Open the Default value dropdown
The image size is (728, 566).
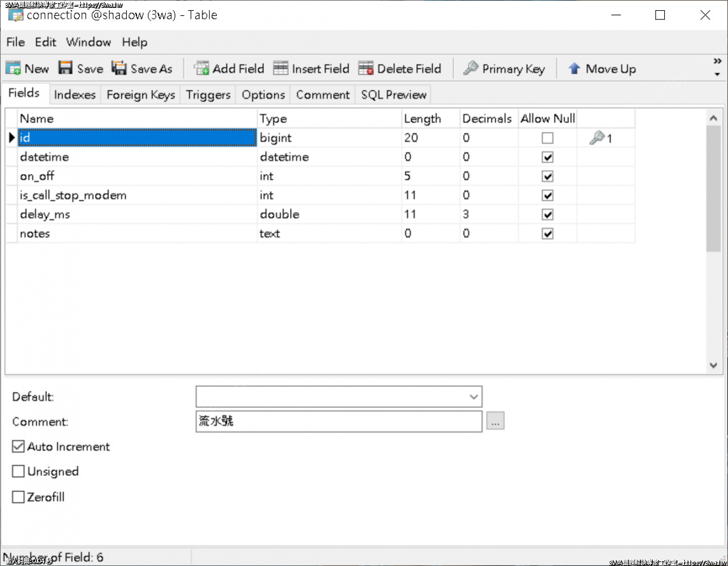[x=473, y=396]
